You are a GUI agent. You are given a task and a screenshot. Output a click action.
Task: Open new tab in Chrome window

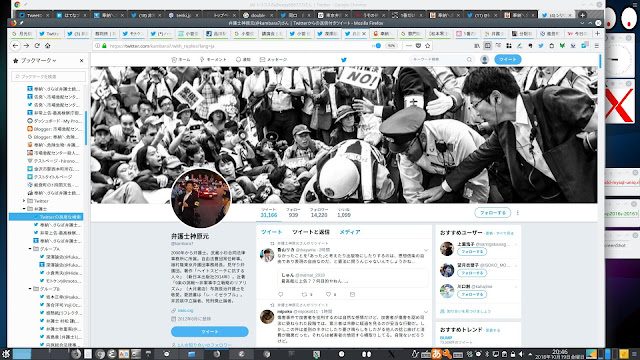(x=582, y=15)
